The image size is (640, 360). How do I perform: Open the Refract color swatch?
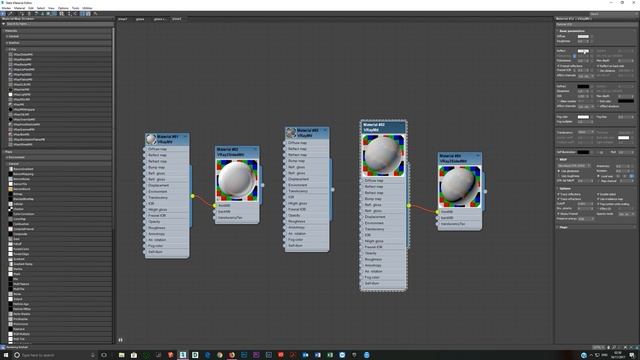pyautogui.click(x=583, y=86)
